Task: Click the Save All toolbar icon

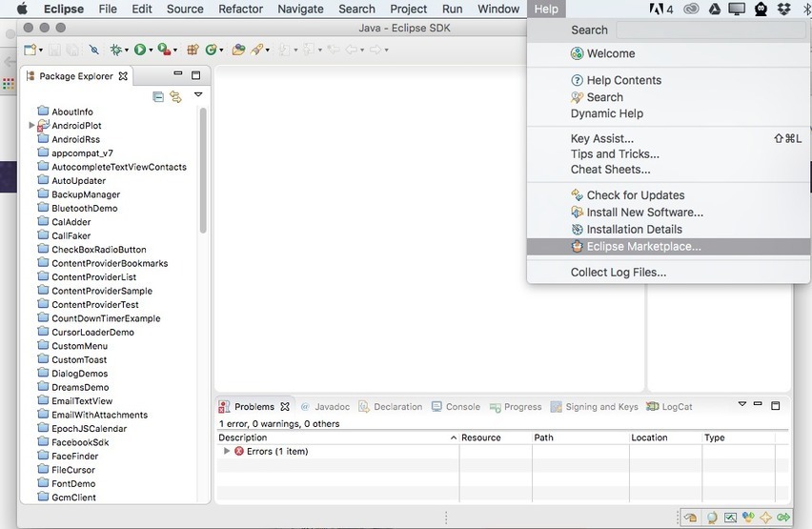Action: pyautogui.click(x=72, y=50)
